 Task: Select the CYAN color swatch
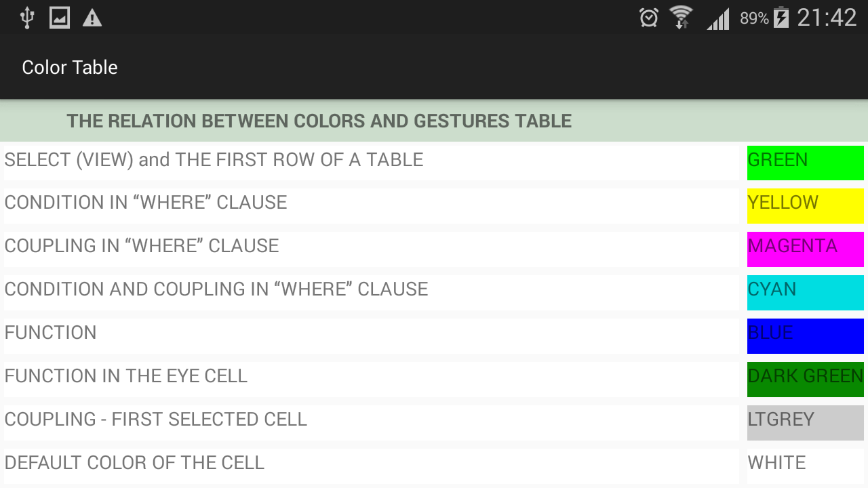tap(805, 292)
